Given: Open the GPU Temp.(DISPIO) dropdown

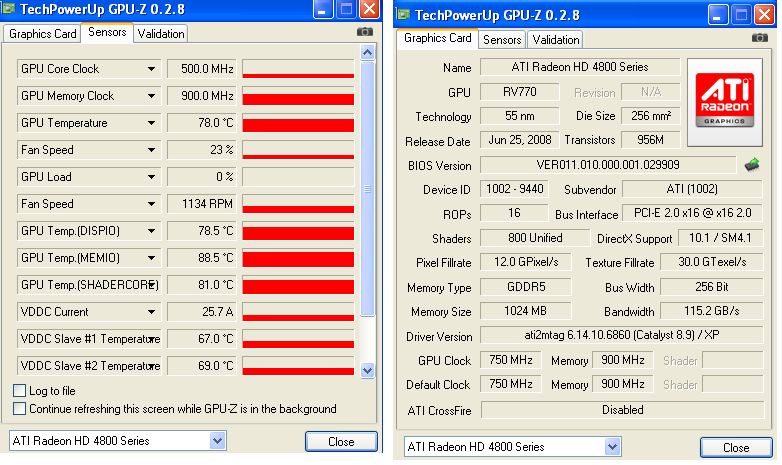Looking at the screenshot, I should [151, 231].
